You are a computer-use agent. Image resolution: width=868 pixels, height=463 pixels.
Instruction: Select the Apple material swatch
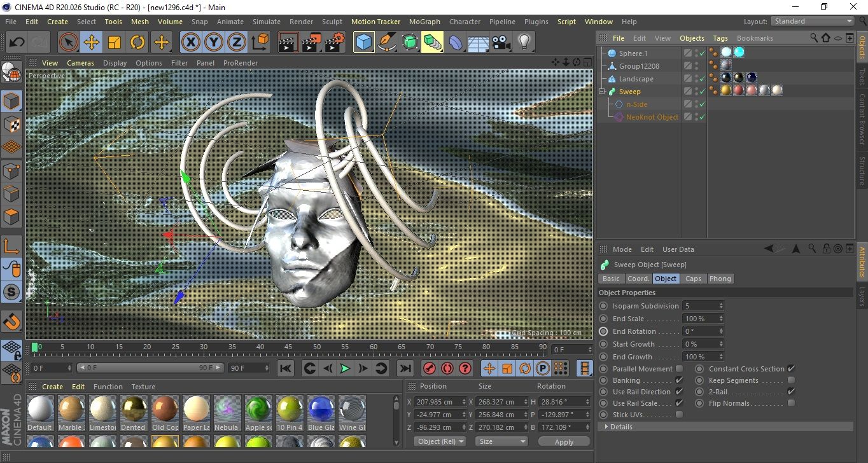pyautogui.click(x=258, y=413)
